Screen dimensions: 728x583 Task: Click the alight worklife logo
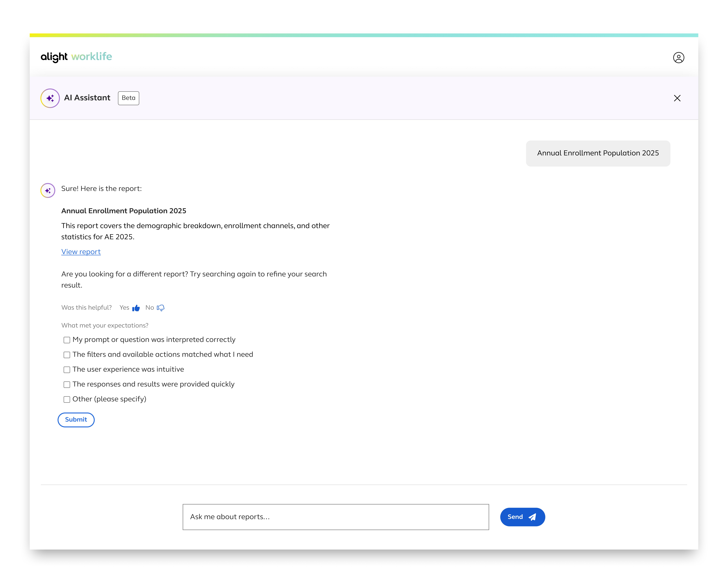pyautogui.click(x=76, y=57)
